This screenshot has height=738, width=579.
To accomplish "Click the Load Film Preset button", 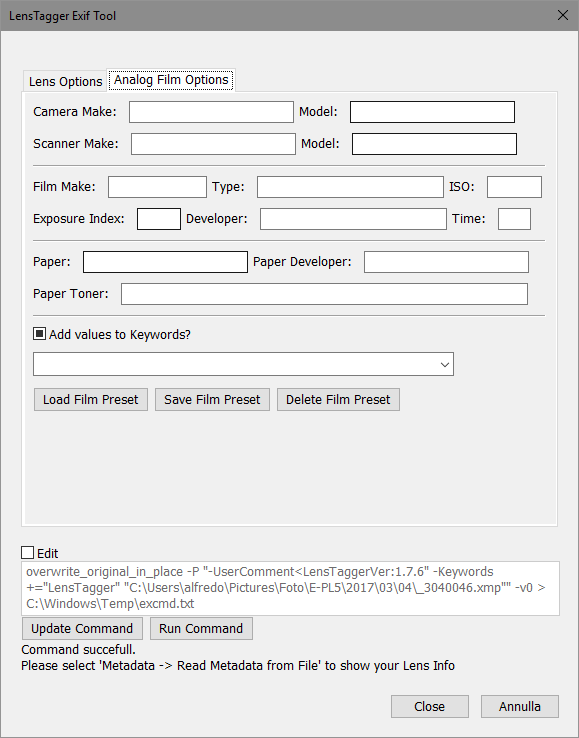I will click(x=91, y=400).
